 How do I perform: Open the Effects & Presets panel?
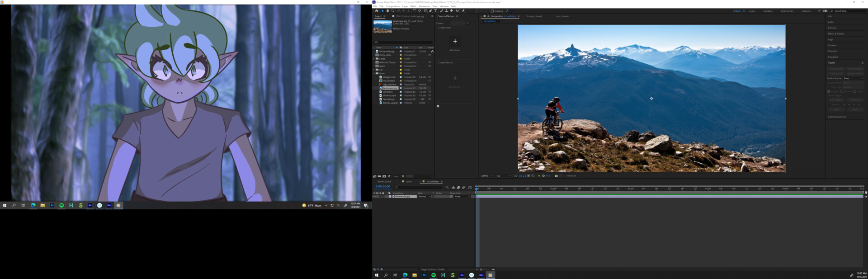point(836,34)
